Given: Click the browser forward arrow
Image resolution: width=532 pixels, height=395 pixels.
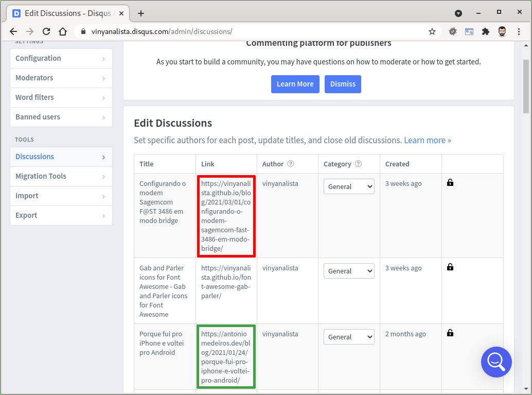Looking at the screenshot, I should 30,31.
